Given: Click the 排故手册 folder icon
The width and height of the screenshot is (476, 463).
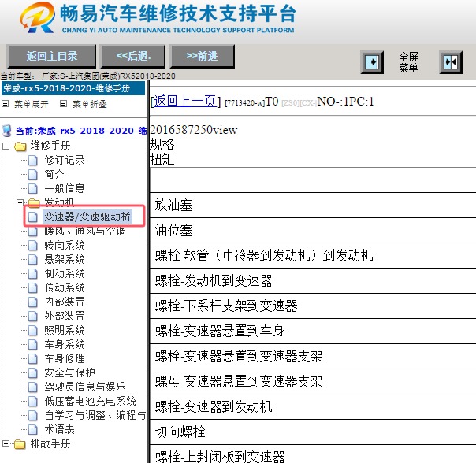Looking at the screenshot, I should coord(20,444).
